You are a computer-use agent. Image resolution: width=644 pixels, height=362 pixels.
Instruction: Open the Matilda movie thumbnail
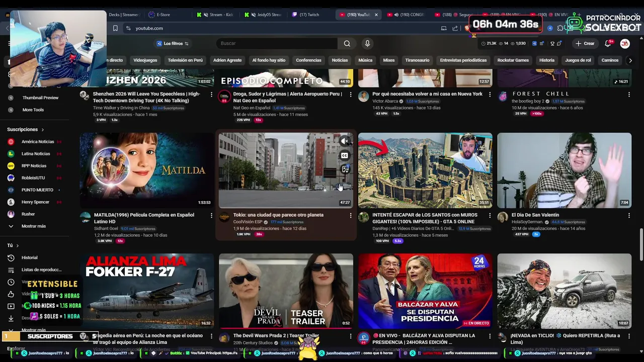(x=147, y=170)
